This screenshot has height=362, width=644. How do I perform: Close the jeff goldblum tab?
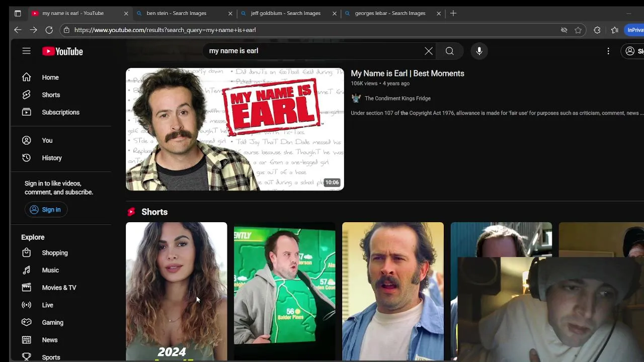tap(334, 14)
